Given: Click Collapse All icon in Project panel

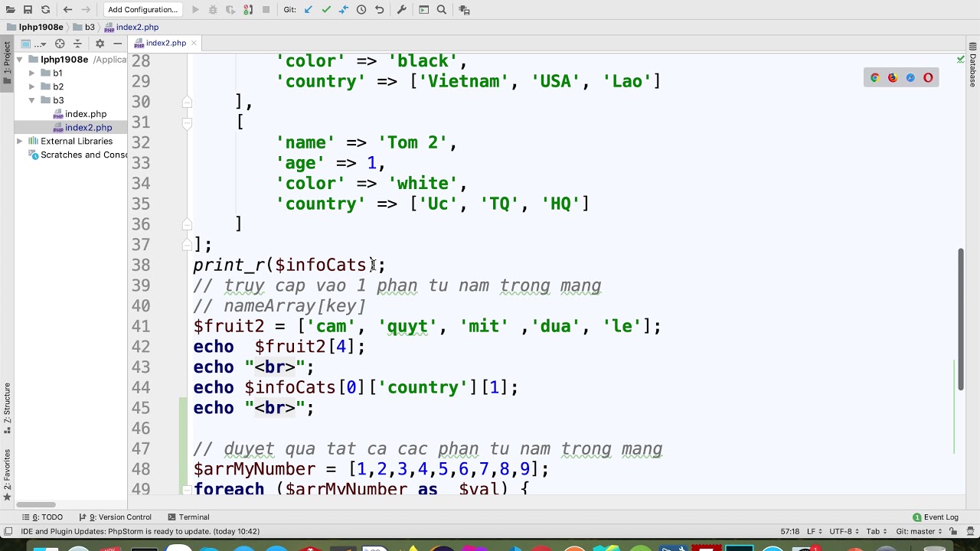Looking at the screenshot, I should coord(77,44).
